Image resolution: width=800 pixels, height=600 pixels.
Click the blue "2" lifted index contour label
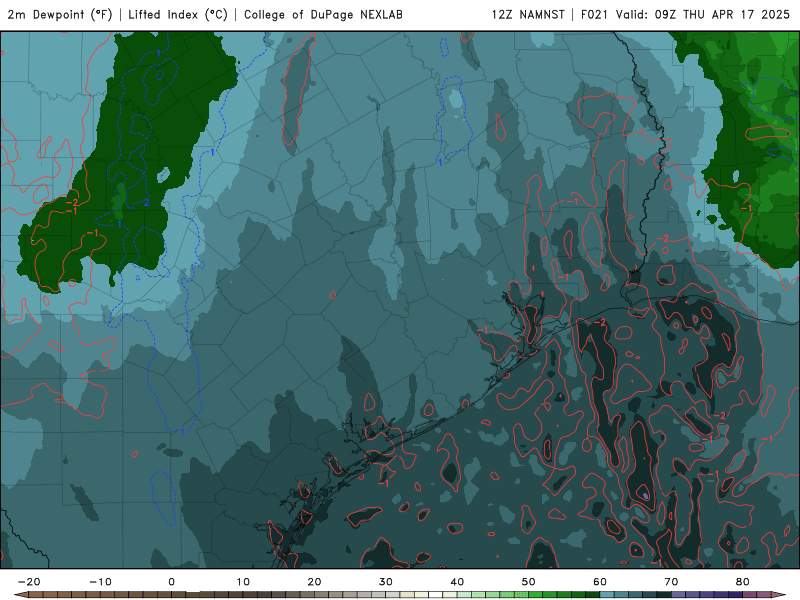pos(146,203)
